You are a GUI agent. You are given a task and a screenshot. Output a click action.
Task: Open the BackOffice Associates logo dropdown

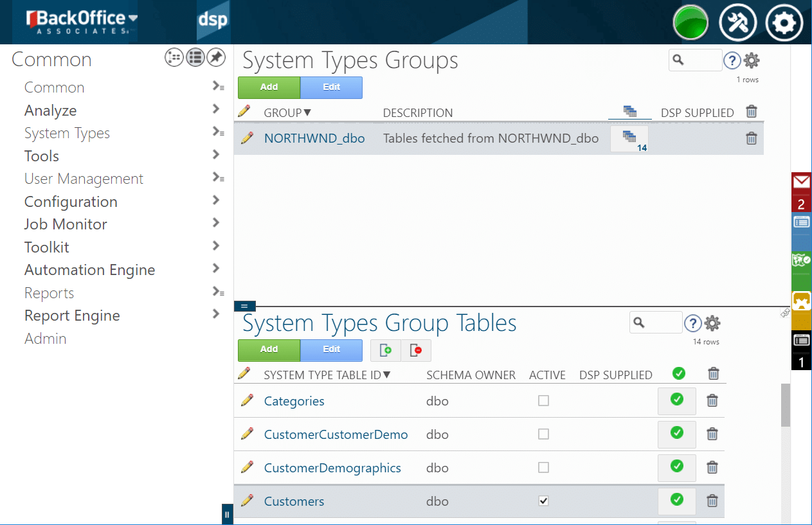[x=132, y=18]
